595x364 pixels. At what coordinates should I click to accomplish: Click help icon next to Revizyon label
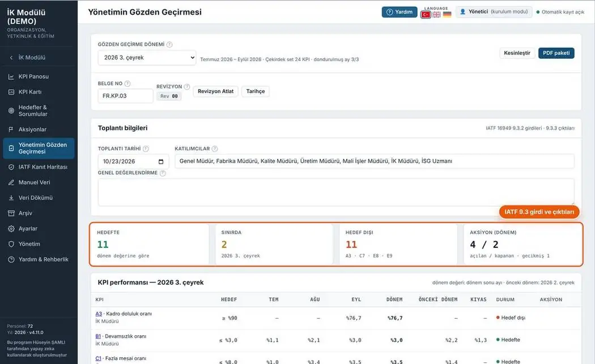(186, 87)
